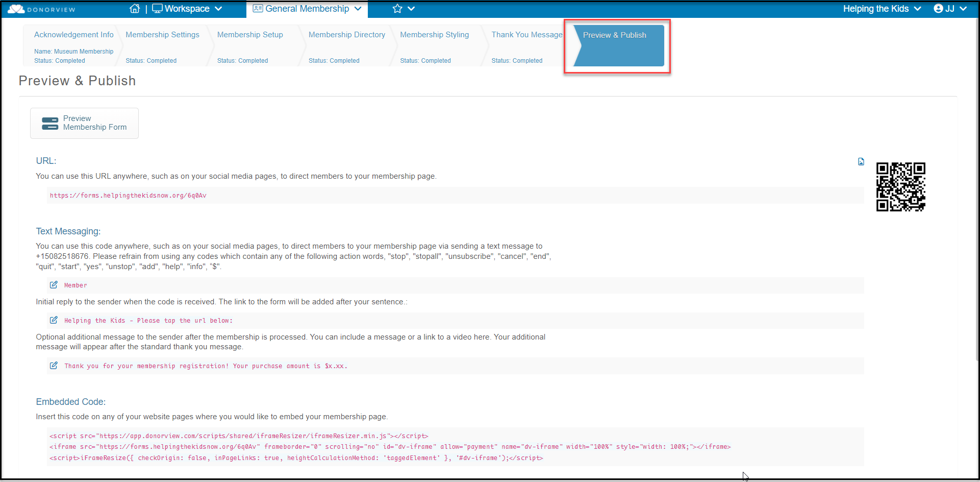Viewport: 980px width, 482px height.
Task: Click the iFrameResize script code line
Action: tap(296, 458)
